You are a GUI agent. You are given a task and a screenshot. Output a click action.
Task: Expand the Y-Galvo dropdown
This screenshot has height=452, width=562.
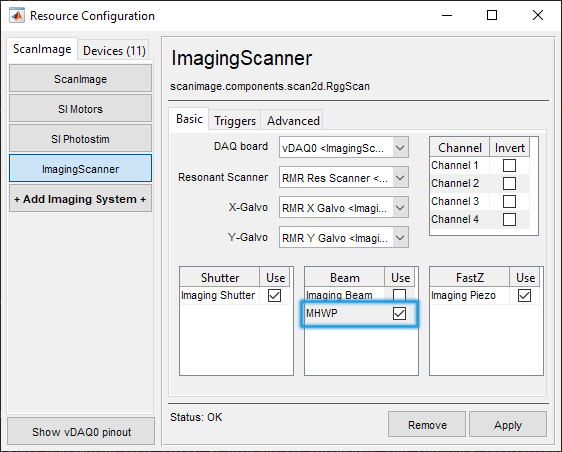344,238
